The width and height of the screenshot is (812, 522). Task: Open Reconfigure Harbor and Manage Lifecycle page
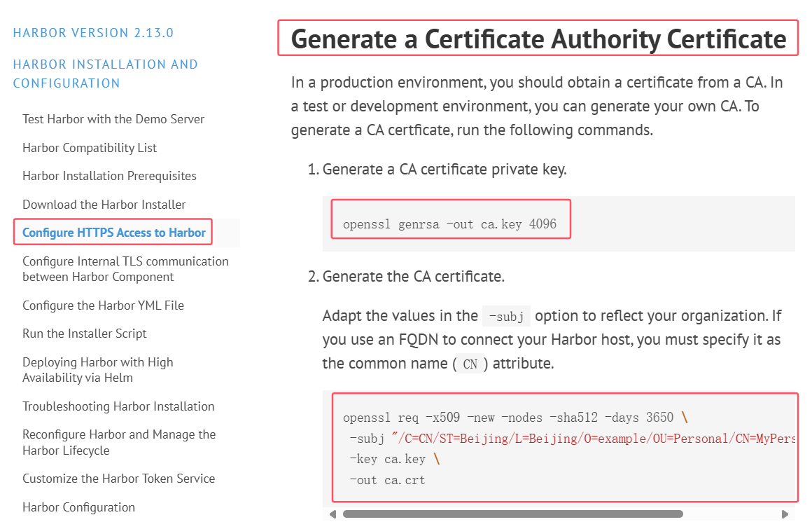click(x=119, y=442)
